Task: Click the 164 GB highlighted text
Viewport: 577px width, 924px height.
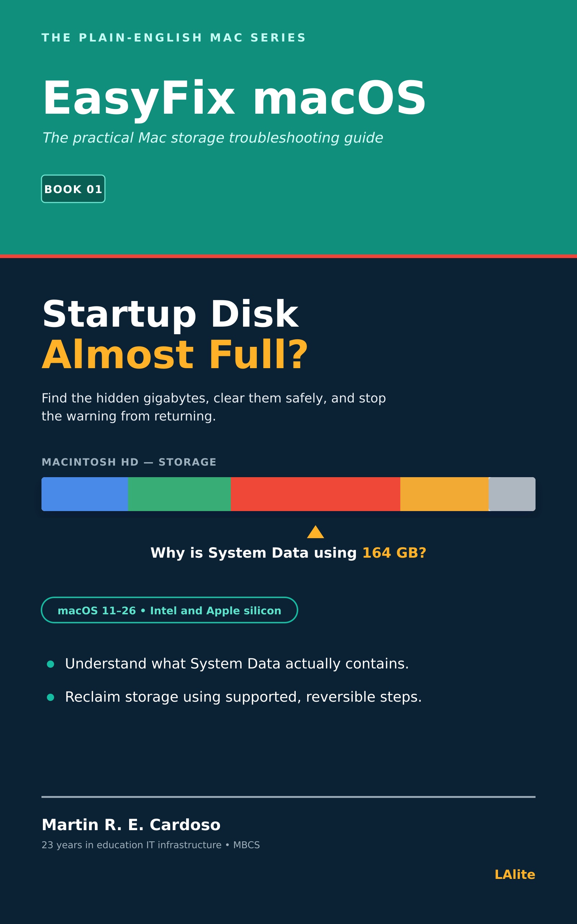Action: (394, 553)
